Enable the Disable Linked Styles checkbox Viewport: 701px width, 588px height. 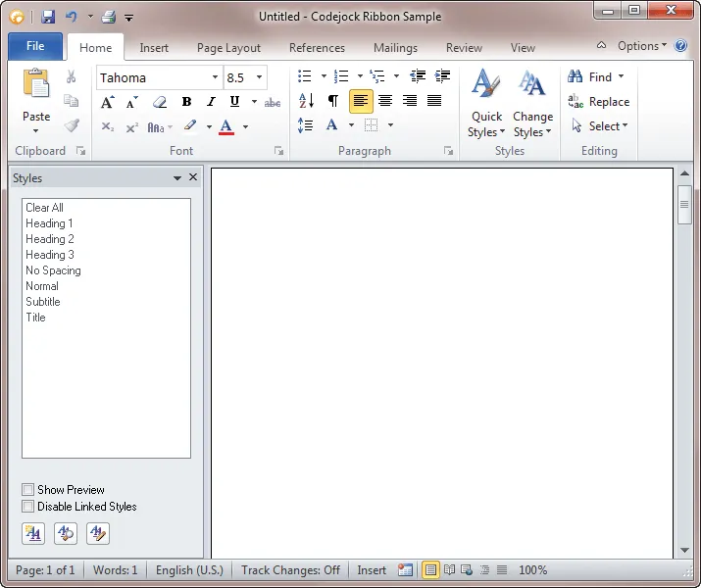click(x=27, y=507)
